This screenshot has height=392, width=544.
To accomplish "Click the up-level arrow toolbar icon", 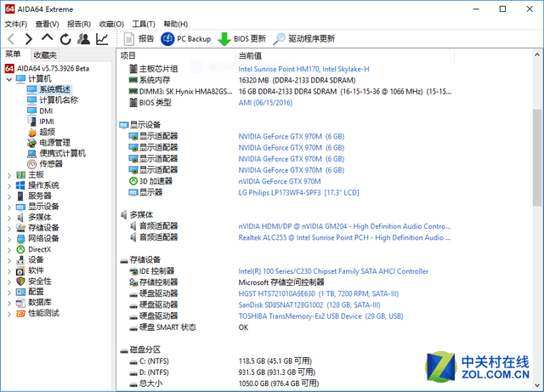I will click(48, 37).
